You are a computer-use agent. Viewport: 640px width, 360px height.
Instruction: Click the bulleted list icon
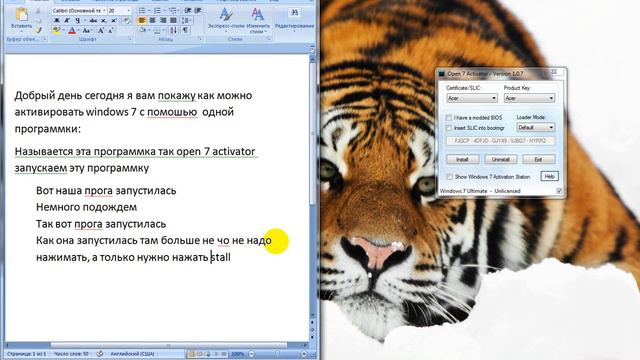(x=142, y=10)
